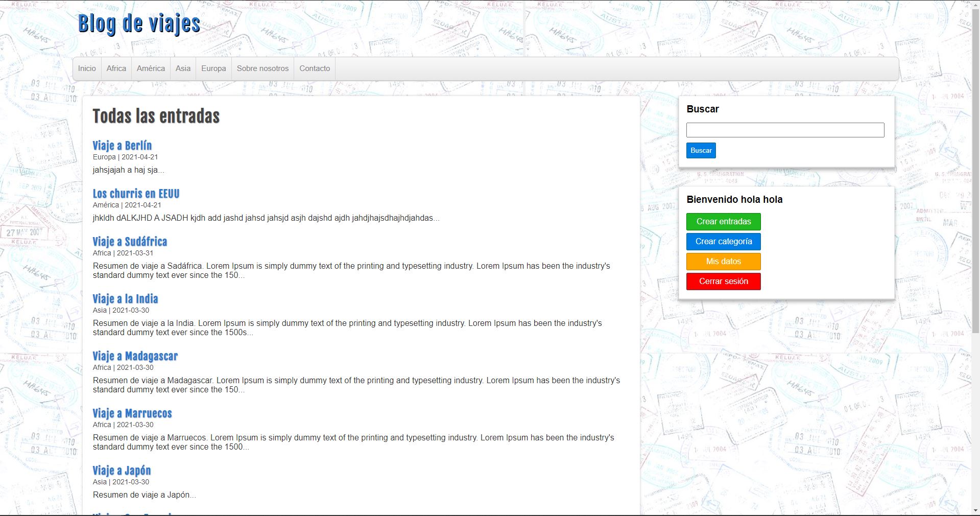Open the Inicio menu item
The image size is (980, 516).
tap(87, 68)
